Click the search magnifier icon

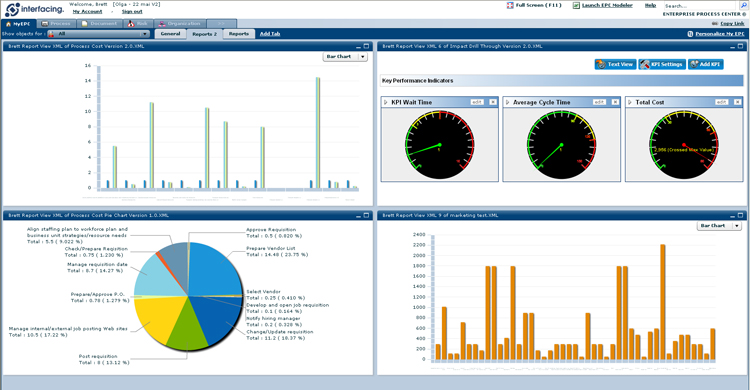pos(743,6)
